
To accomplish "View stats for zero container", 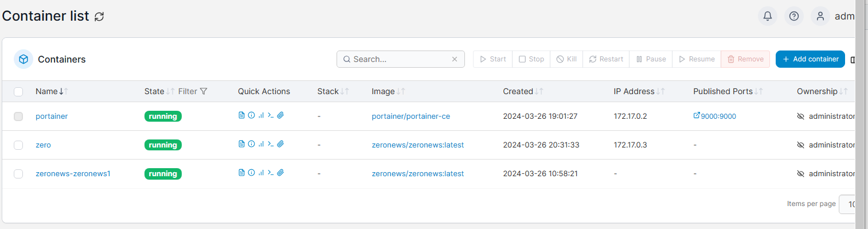I will click(261, 144).
